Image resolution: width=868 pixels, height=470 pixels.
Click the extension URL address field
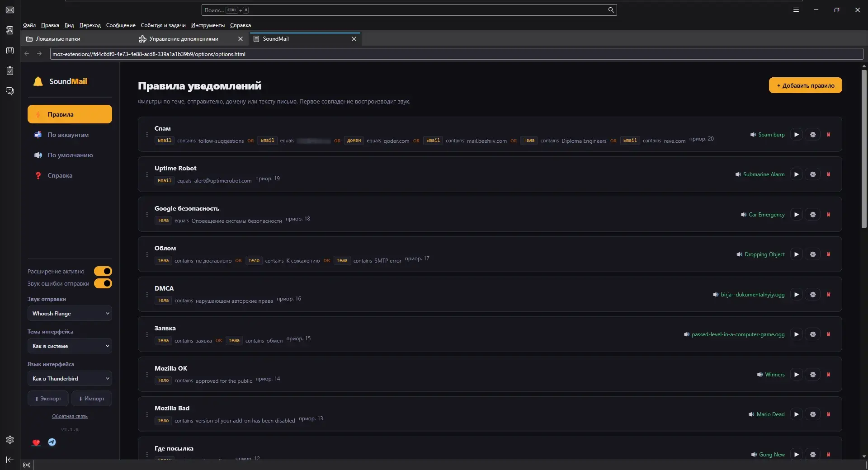click(x=457, y=54)
